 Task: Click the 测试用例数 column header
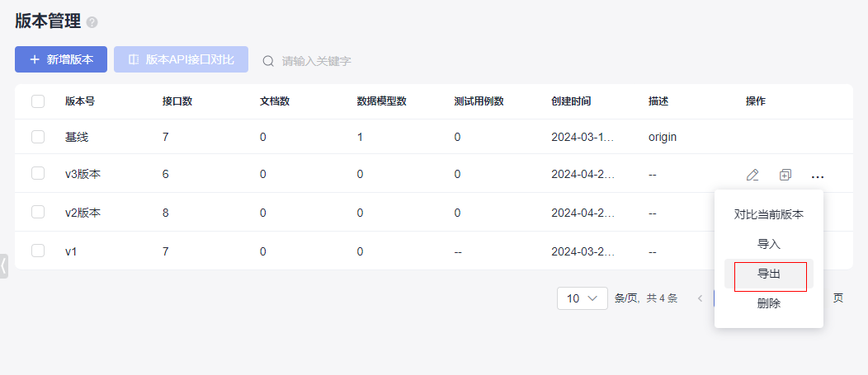[x=479, y=101]
